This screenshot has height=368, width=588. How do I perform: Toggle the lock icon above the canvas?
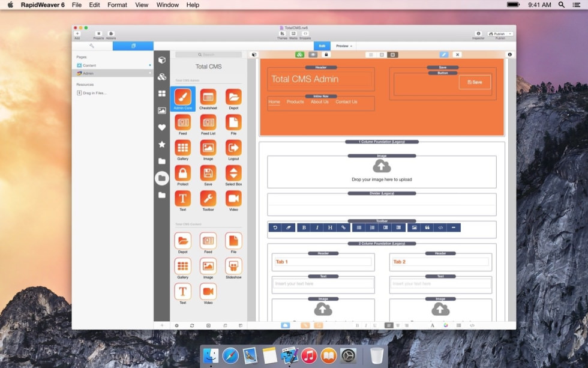tap(326, 55)
